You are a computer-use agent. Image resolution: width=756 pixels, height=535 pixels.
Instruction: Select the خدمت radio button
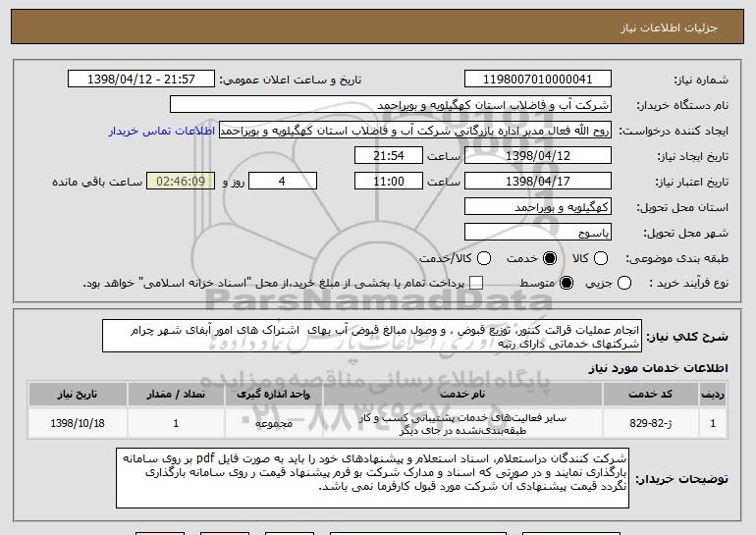tap(549, 258)
